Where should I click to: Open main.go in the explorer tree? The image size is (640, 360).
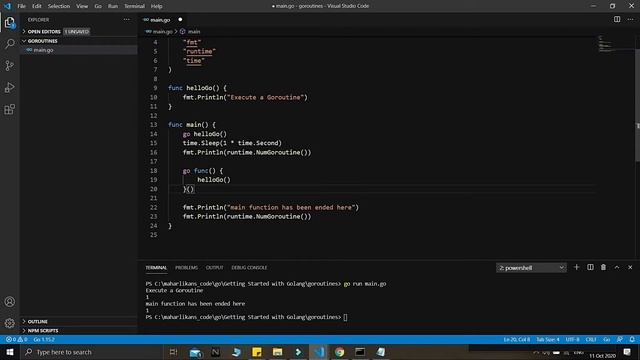pyautogui.click(x=43, y=50)
